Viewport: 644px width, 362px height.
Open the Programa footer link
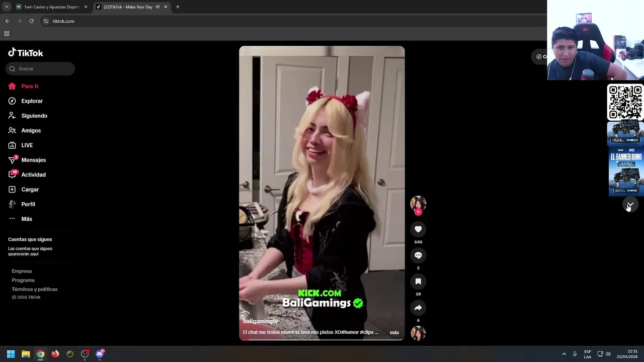[x=23, y=281]
